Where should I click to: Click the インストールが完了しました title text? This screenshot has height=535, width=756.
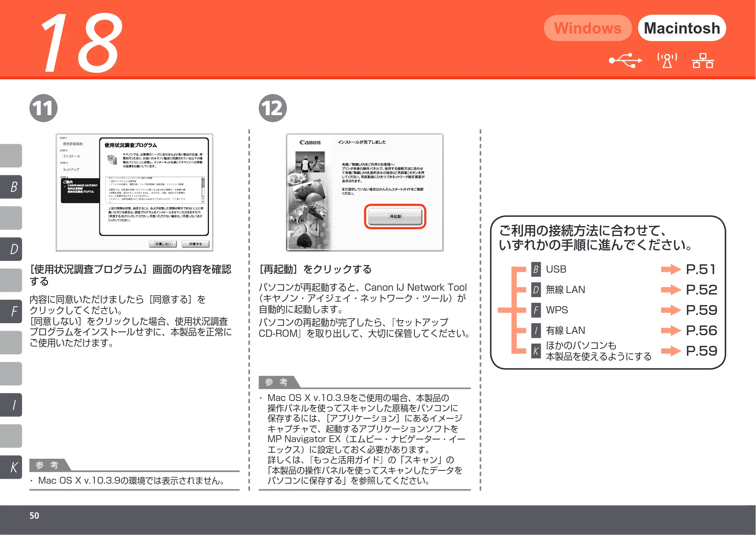(x=362, y=142)
